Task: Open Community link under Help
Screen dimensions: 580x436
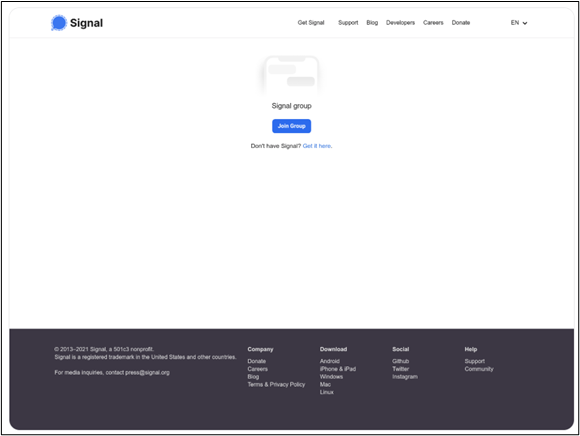Action: click(x=479, y=369)
